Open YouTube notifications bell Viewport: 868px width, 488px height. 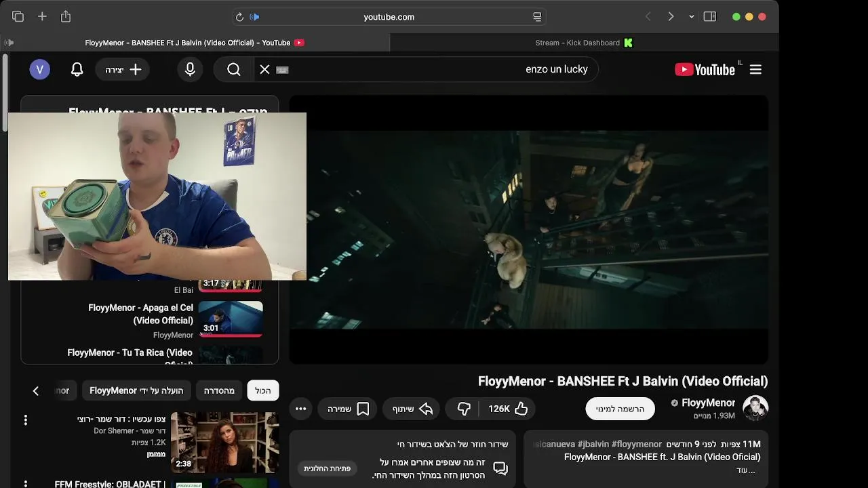[77, 69]
